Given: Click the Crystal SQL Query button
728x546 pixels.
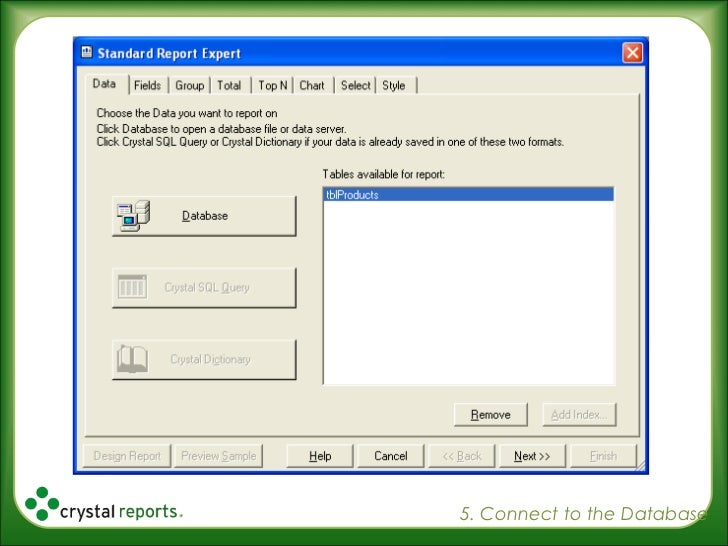Looking at the screenshot, I should [204, 288].
